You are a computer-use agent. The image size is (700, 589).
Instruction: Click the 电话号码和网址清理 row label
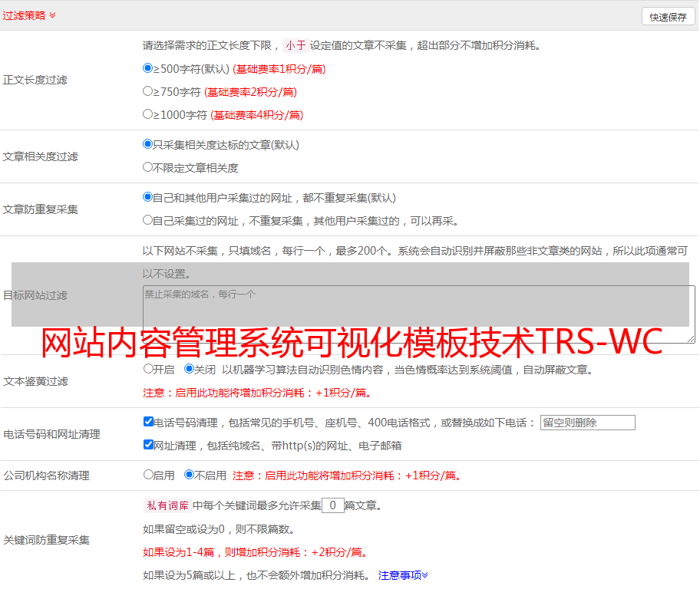click(x=51, y=434)
